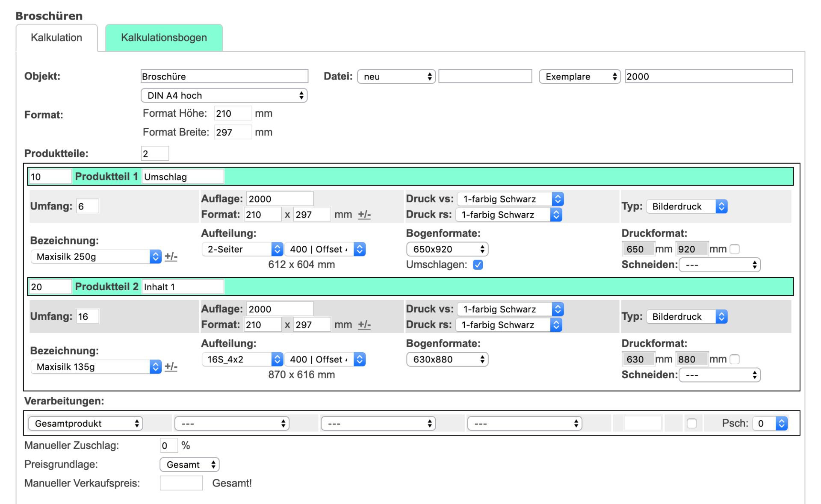Click the Produktteile number field
Viewport: 821px width, 504px height.
[x=154, y=153]
